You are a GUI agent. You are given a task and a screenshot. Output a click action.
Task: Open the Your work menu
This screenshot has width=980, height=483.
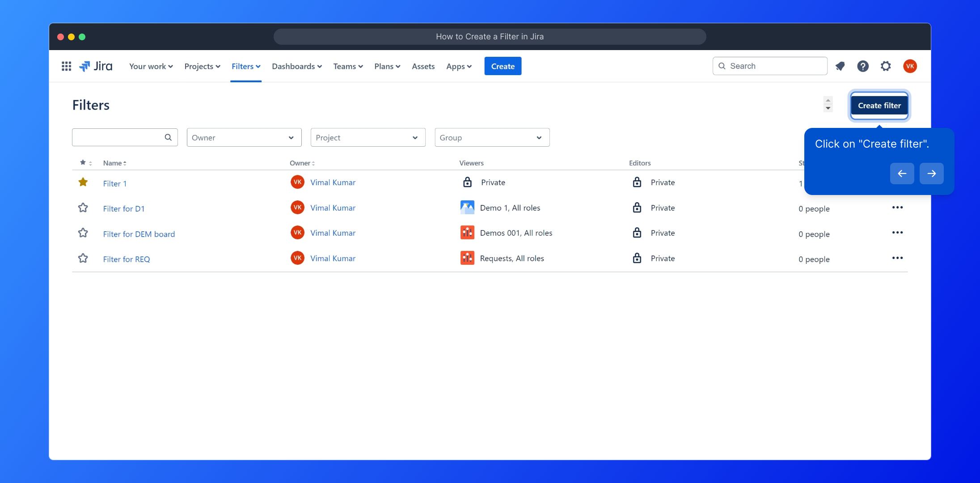(151, 66)
